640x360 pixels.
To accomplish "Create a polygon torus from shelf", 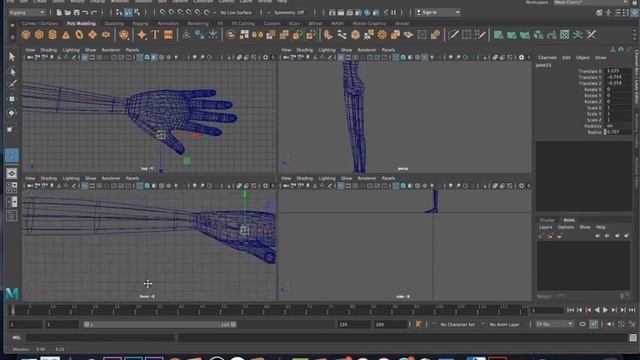I will tap(79, 35).
